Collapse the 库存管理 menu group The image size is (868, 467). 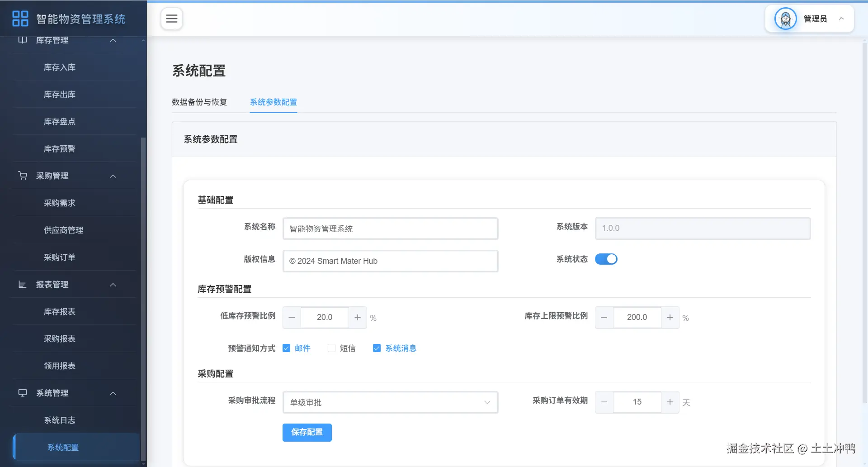pos(113,40)
